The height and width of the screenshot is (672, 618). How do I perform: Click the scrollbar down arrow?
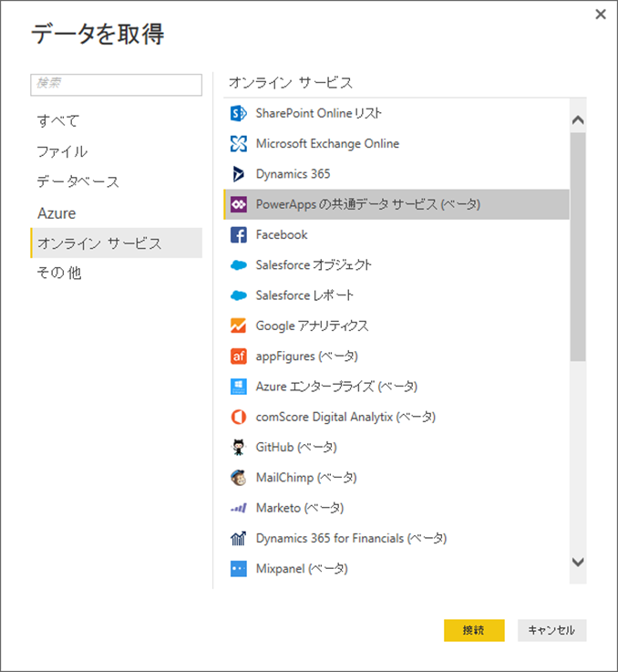click(578, 562)
